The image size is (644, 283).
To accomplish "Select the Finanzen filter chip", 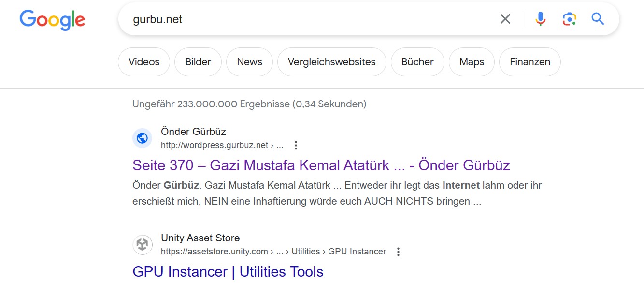I will tap(530, 62).
